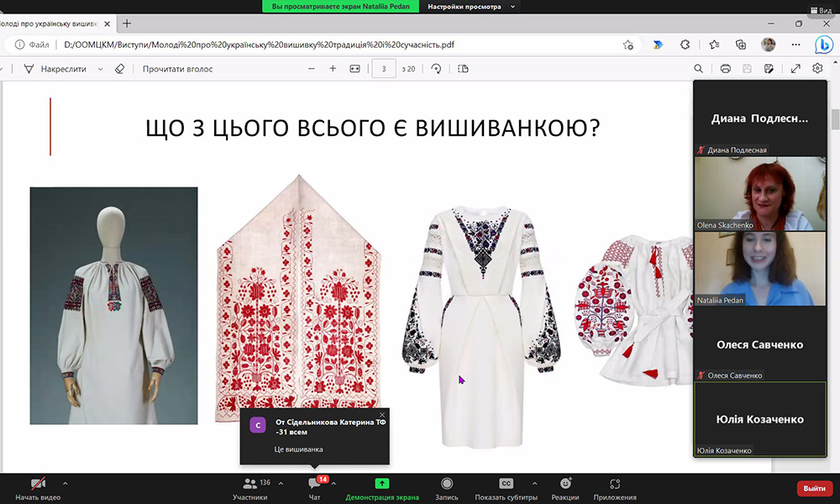The image size is (840, 504).
Task: Close the chat notification popup
Action: click(x=382, y=415)
